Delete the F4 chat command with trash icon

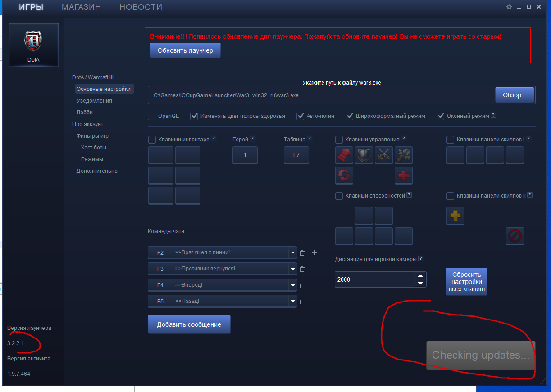[x=302, y=285]
